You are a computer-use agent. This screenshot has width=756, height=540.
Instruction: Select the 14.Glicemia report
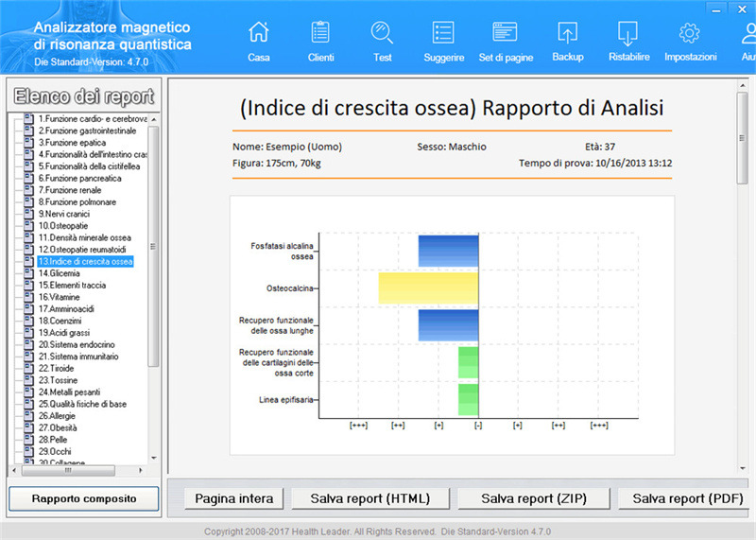click(59, 273)
